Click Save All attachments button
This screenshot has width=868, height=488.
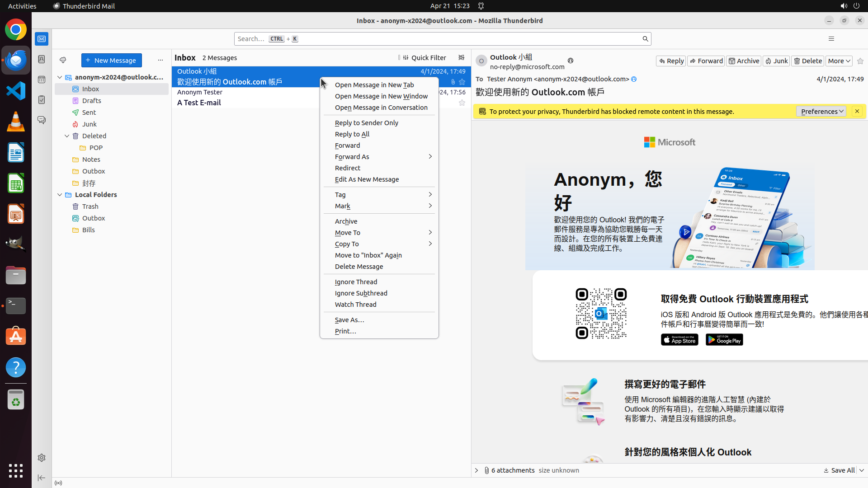pos(839,470)
